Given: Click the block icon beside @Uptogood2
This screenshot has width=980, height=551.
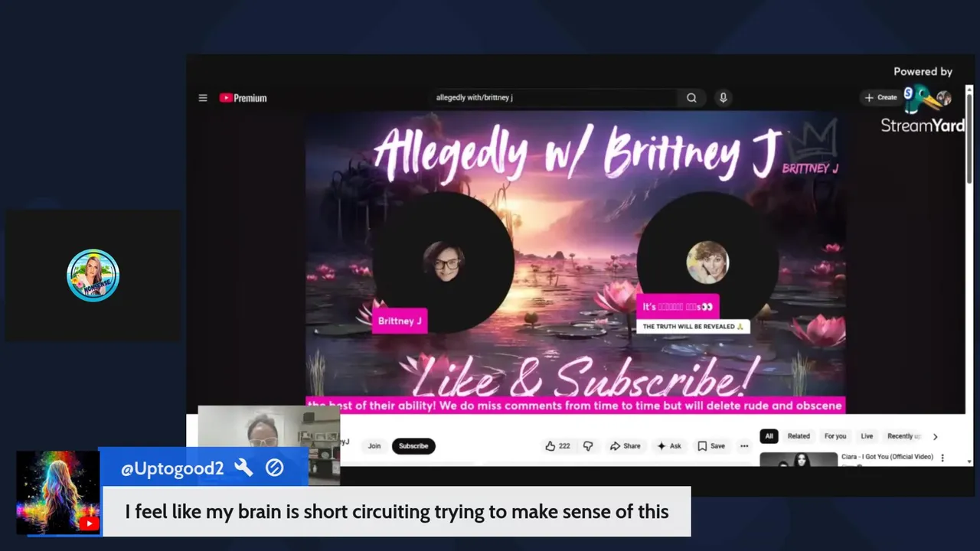Looking at the screenshot, I should point(274,468).
